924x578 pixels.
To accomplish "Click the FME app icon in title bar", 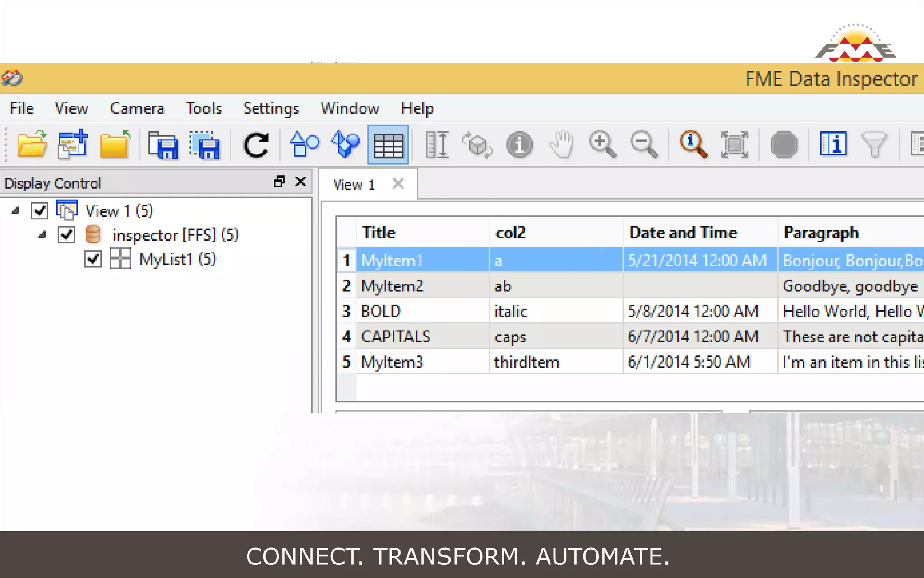I will (x=12, y=79).
